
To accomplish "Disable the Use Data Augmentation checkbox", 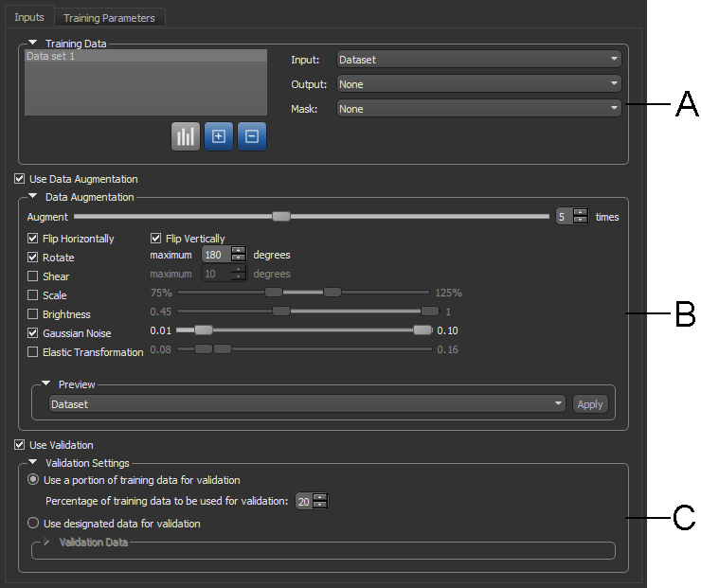I will tap(20, 179).
